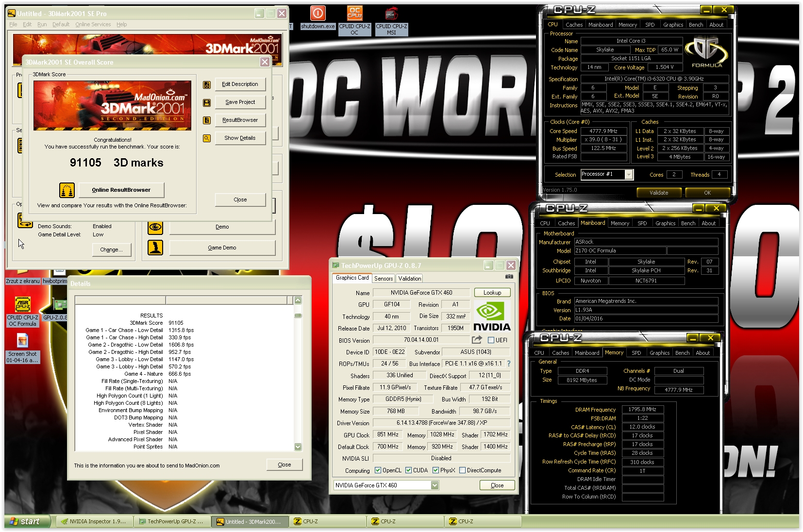Click the Details list scroll up arrow
Screen dimensions: 803x532
[298, 300]
